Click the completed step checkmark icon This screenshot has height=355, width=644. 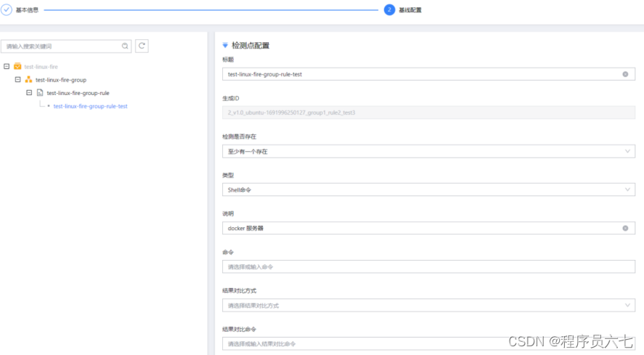6,10
